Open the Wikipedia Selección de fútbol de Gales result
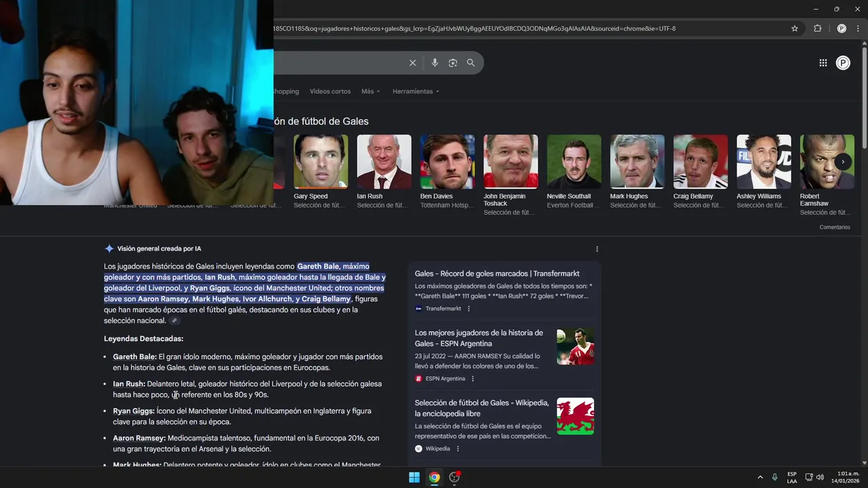868x488 pixels. click(482, 408)
